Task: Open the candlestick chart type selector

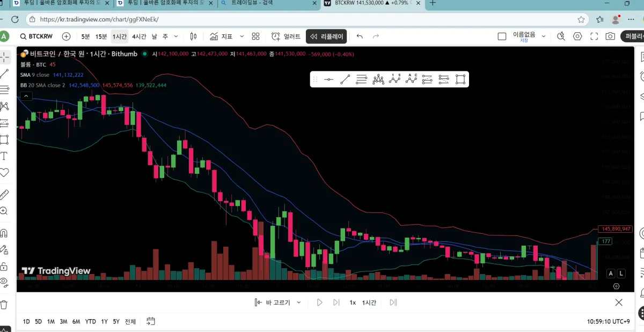Action: coord(194,36)
